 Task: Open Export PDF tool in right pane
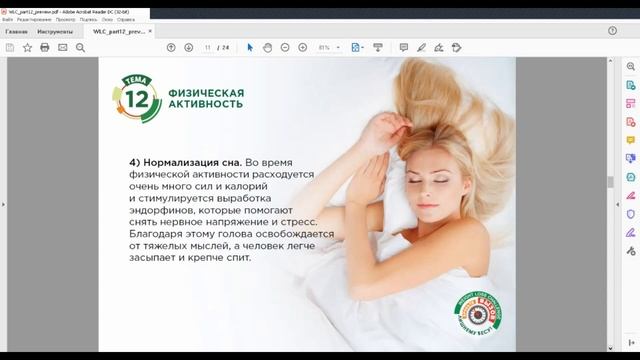point(631,85)
